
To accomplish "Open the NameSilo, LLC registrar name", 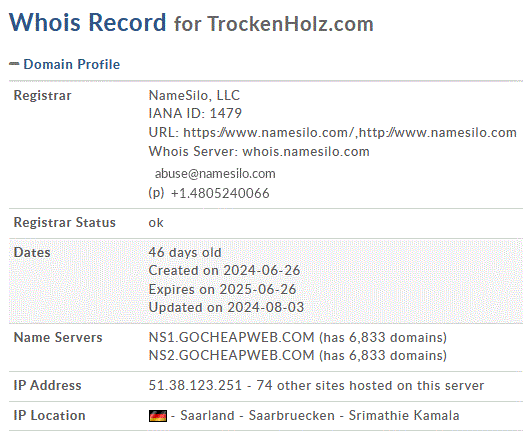I will [194, 95].
